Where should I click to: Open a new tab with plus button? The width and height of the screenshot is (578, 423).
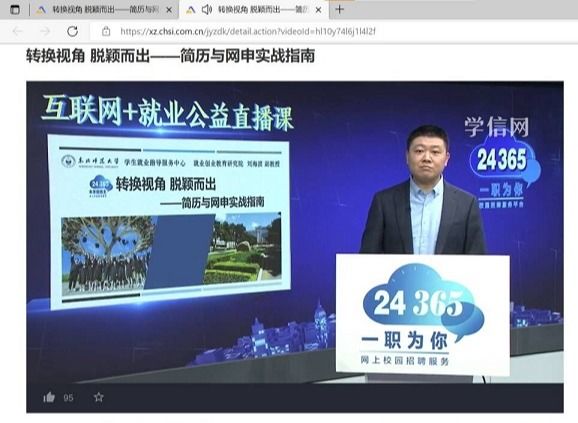point(340,10)
